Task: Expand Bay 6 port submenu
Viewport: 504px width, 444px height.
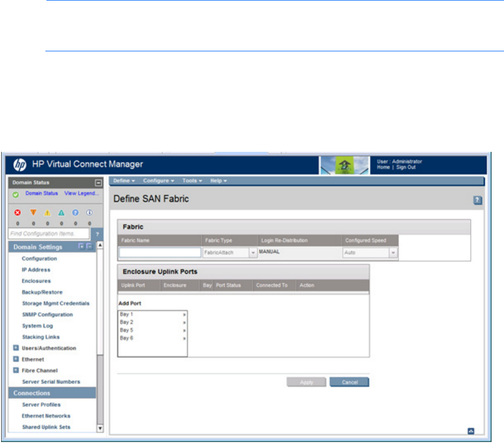Action: click(184, 339)
